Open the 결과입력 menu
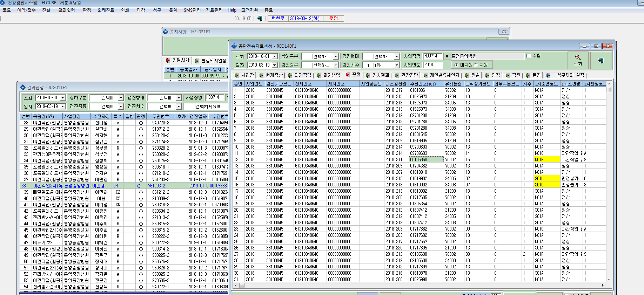This screenshot has height=295, width=644. pyautogui.click(x=67, y=10)
